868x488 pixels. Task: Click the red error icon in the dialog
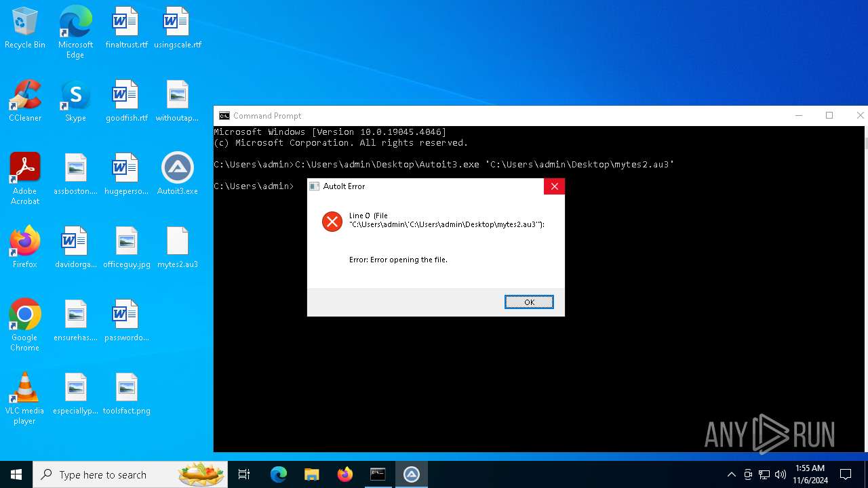click(x=332, y=222)
